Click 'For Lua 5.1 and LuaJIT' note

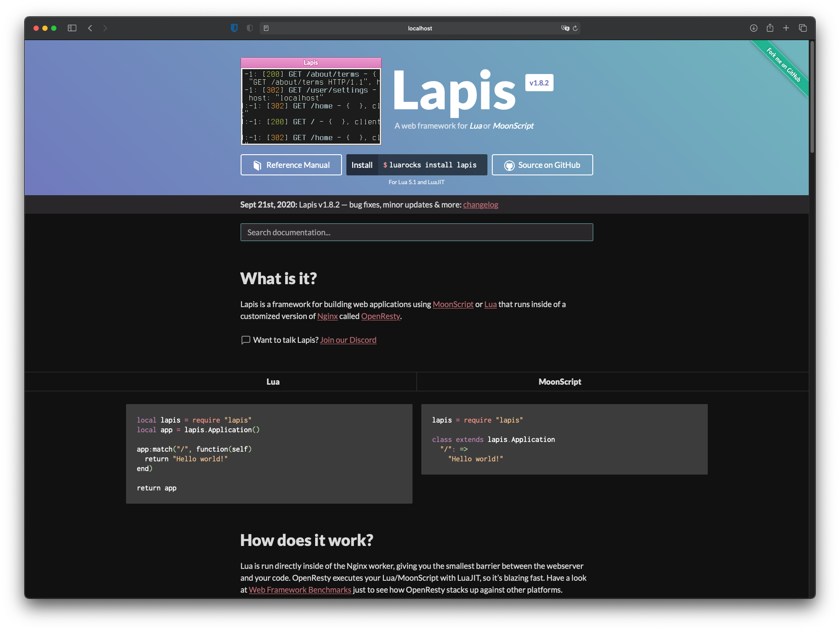click(416, 182)
